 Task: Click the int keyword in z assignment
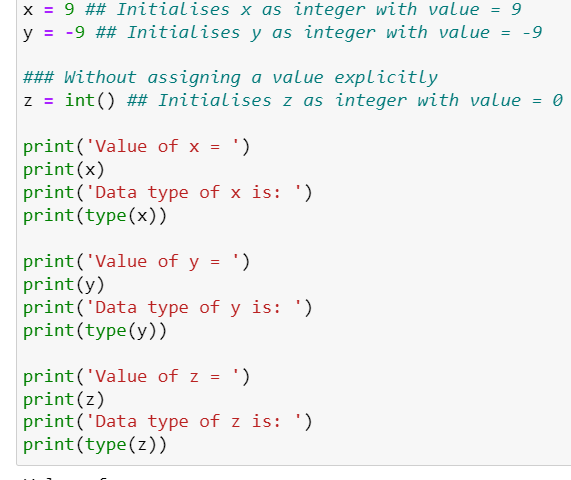pyautogui.click(x=80, y=101)
